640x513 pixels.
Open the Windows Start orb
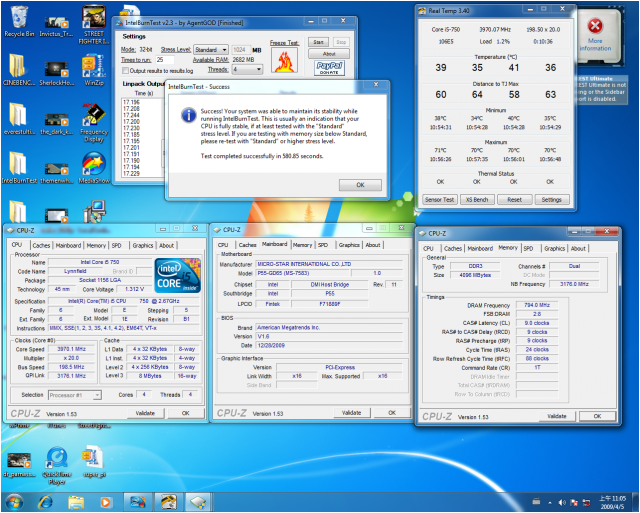(14, 502)
